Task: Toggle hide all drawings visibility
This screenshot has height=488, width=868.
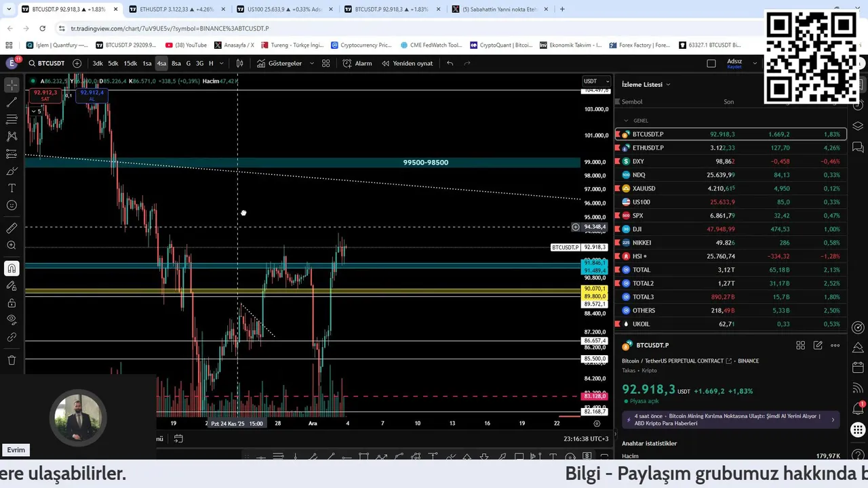Action: point(12,320)
